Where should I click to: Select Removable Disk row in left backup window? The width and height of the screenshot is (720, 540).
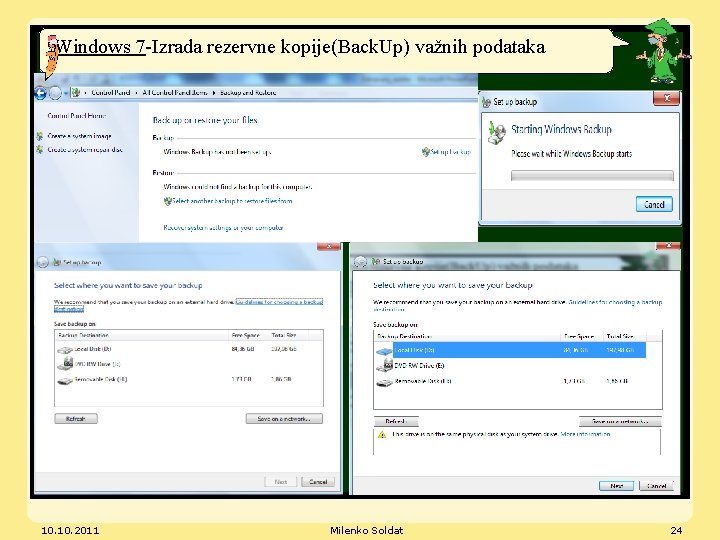(189, 380)
